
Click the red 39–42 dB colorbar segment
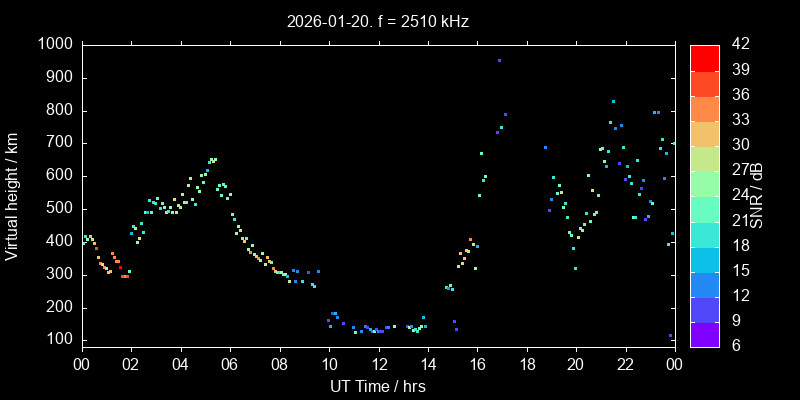coord(704,58)
